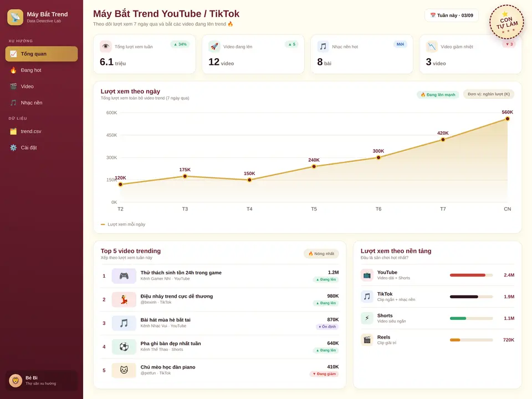The width and height of the screenshot is (532, 399).
Task: Go to Đang hot section
Action: 42,70
